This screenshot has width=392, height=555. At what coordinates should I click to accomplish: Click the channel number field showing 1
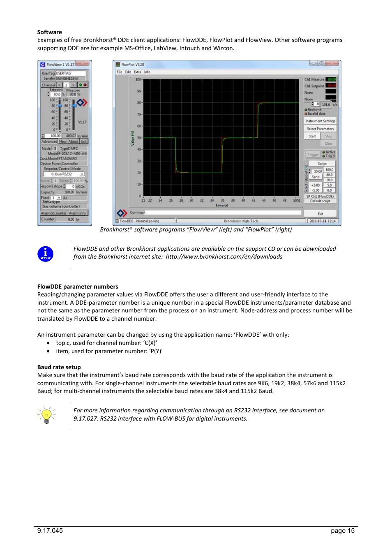click(66, 85)
